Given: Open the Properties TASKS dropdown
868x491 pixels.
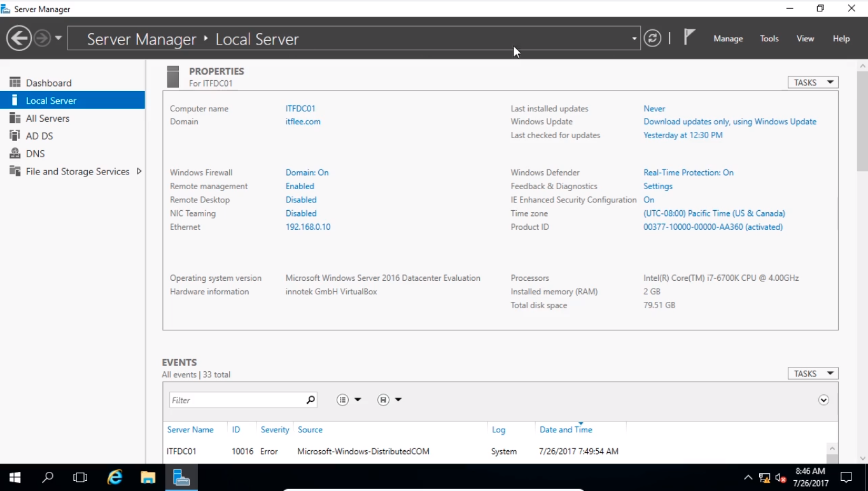Looking at the screenshot, I should pyautogui.click(x=813, y=82).
